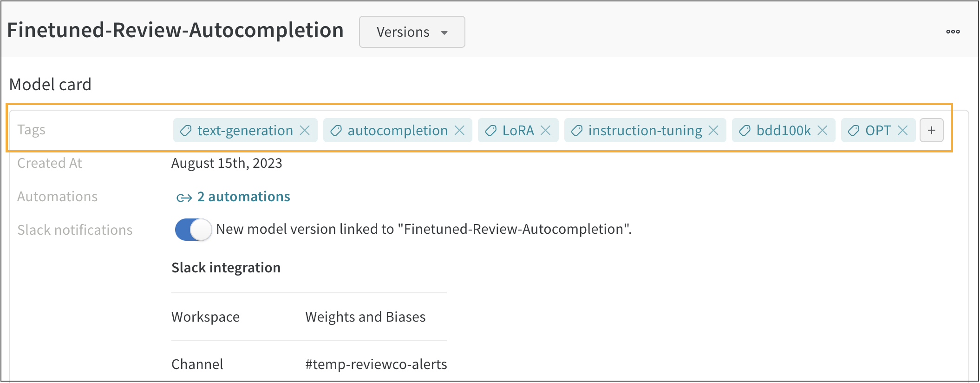980x383 pixels.
Task: Click the #temp-reviewco-alerts channel value
Action: (376, 364)
